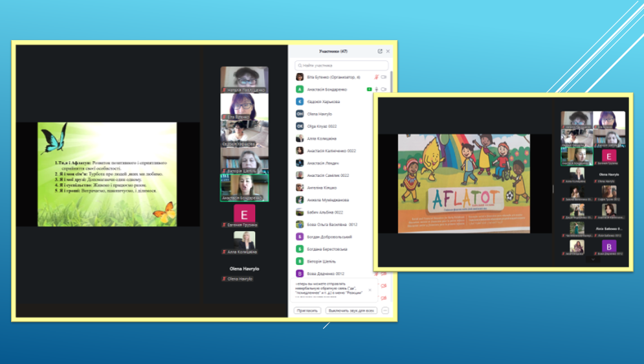This screenshot has height=364, width=644.
Task: Click Anastasia Bondarenko's camera icon
Action: point(384,89)
